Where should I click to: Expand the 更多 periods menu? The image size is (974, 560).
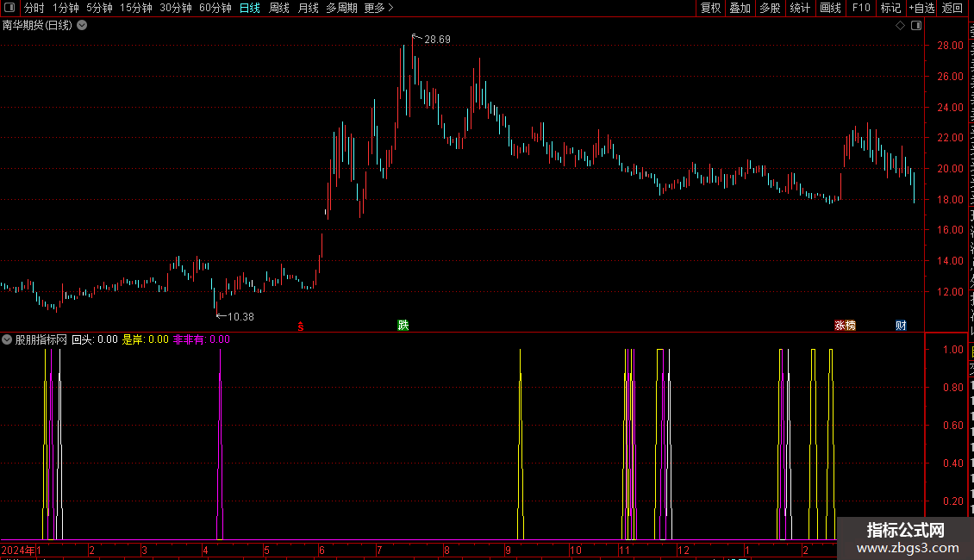click(379, 8)
